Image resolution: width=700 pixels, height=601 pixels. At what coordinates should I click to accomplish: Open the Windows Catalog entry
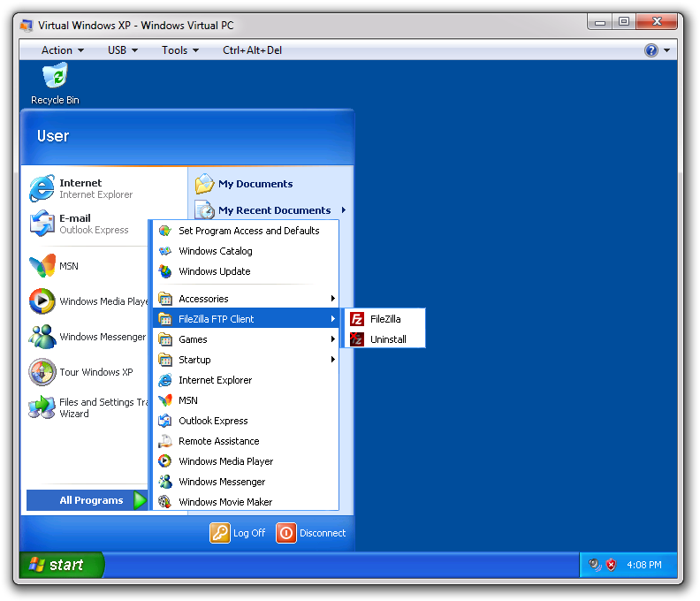[x=215, y=251]
